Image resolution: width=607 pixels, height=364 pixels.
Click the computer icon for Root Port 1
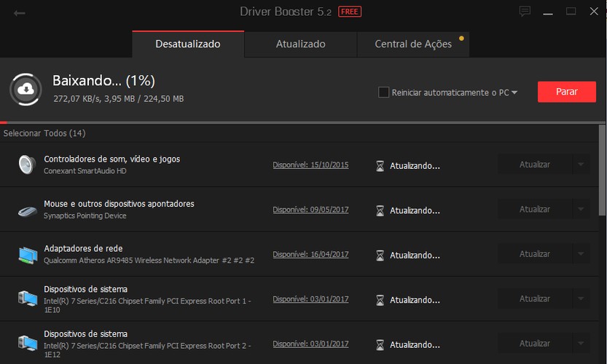point(28,298)
